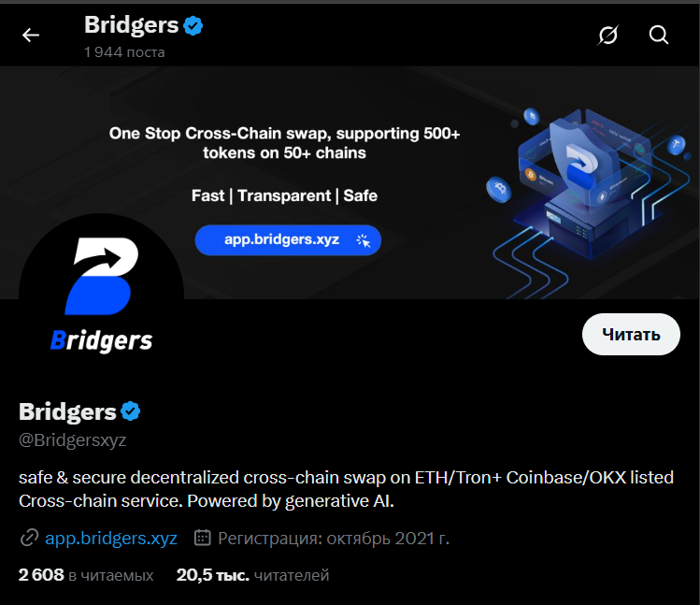Viewport: 700px width, 605px height.
Task: Follow Bridgers with the Читать button
Action: (x=631, y=334)
